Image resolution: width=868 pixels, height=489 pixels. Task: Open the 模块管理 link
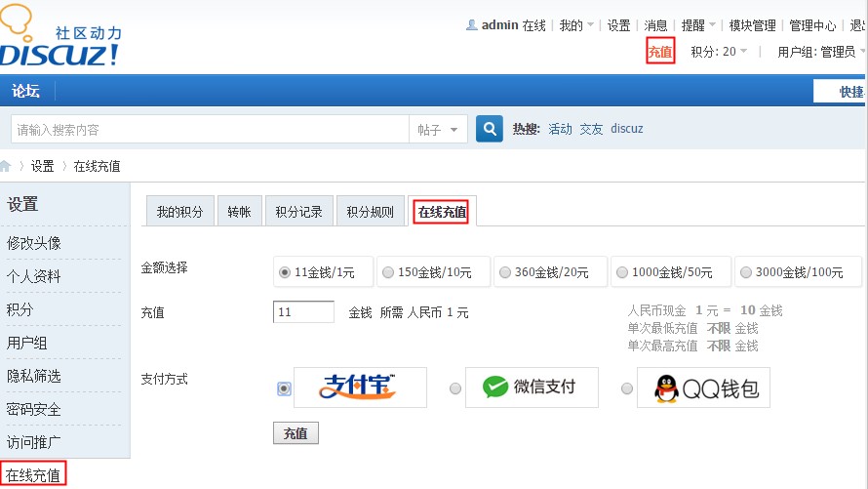752,25
